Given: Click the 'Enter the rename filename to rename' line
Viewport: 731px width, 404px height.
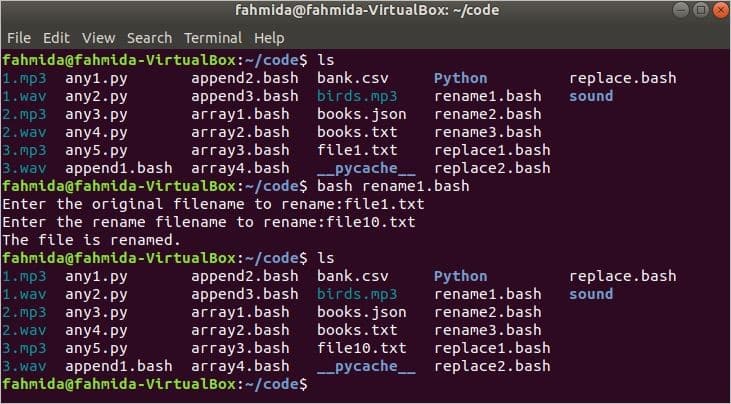Looking at the screenshot, I should click(x=209, y=222).
